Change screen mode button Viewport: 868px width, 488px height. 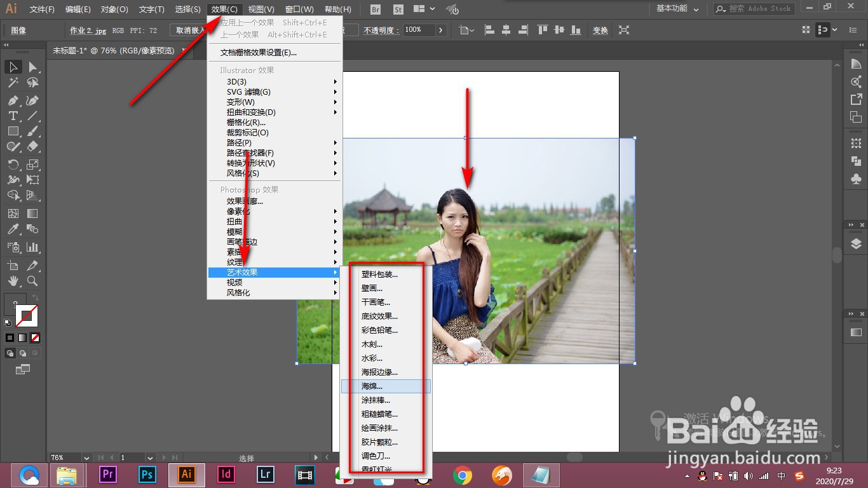coord(22,369)
